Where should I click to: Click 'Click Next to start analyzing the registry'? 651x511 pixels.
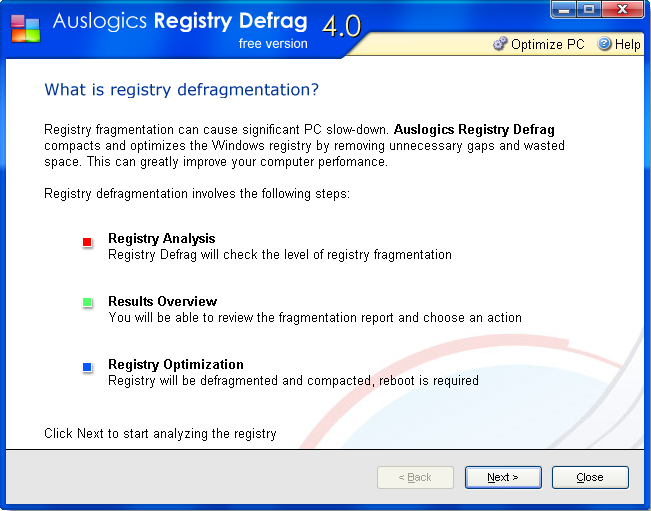(160, 433)
